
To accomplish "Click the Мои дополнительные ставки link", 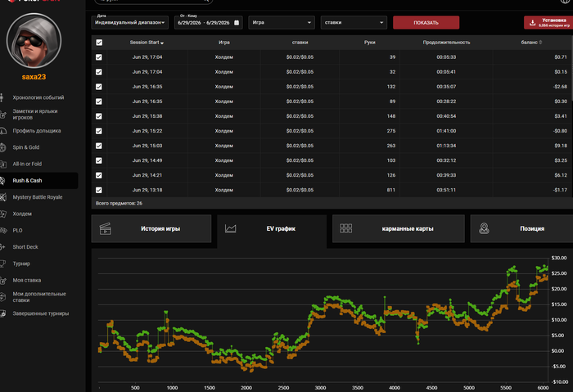I will 39,296.
